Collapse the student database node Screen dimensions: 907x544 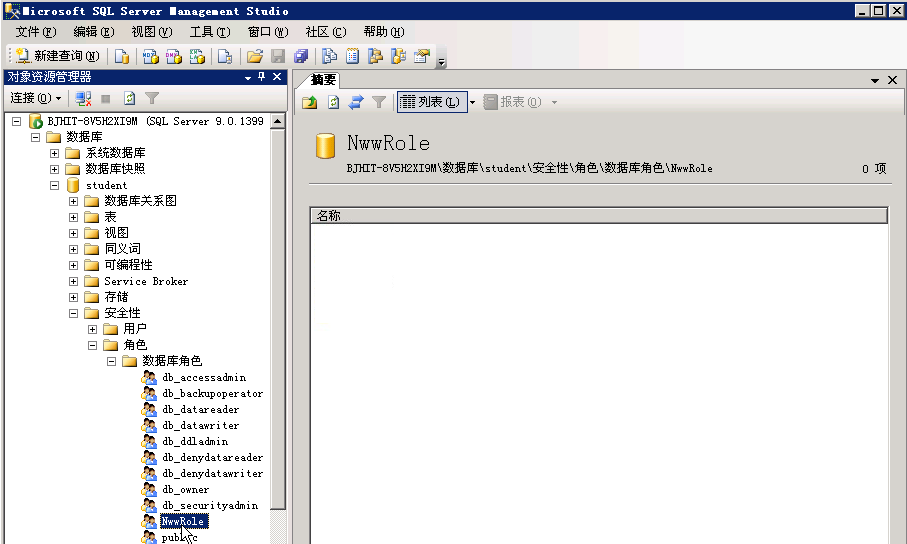click(54, 186)
